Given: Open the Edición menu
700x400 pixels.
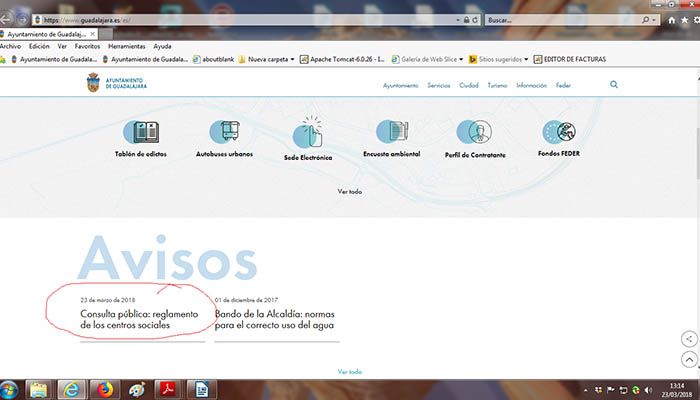Looking at the screenshot, I should coord(39,46).
